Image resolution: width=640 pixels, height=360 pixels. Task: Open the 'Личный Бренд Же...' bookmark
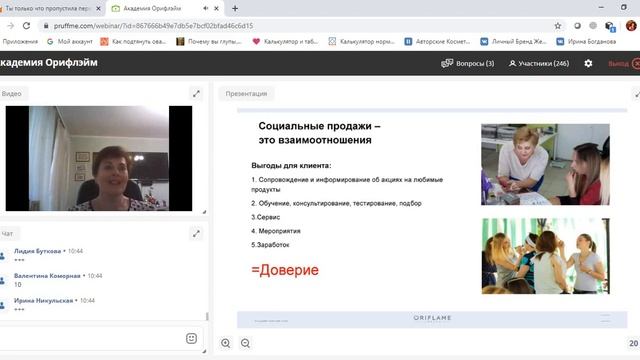[513, 42]
